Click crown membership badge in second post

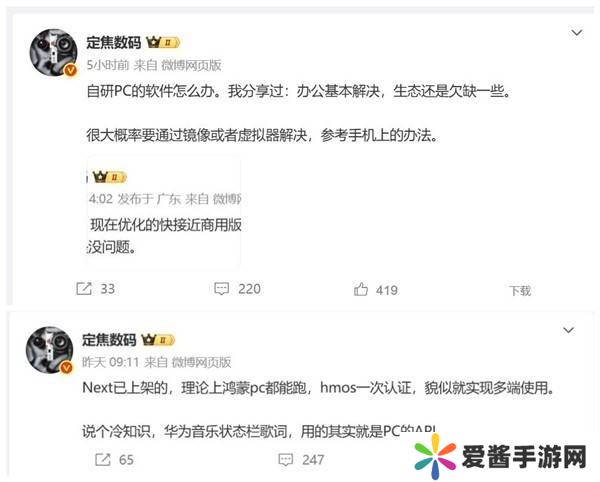tap(158, 340)
